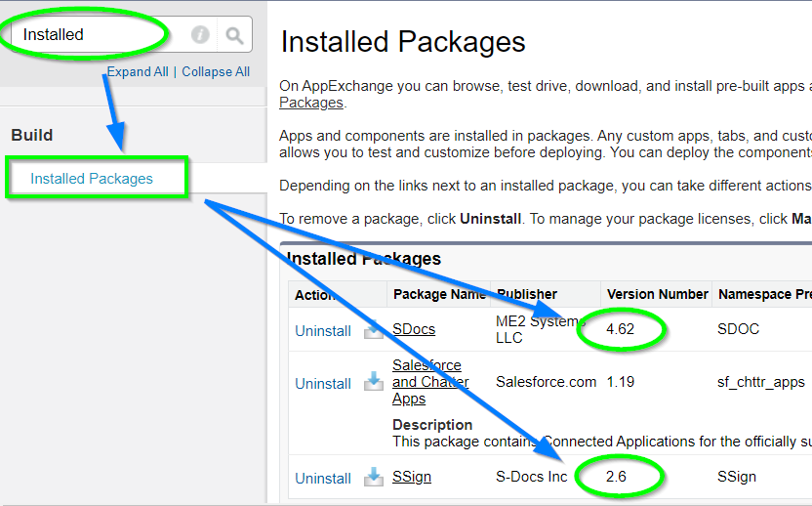Click the Package Name column header
Image resolution: width=812 pixels, height=506 pixels.
(439, 294)
